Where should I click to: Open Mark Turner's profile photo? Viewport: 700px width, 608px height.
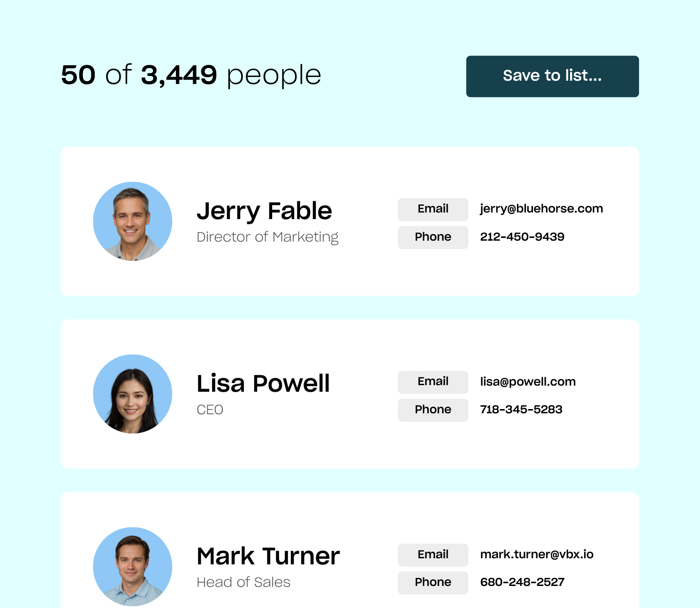[x=133, y=566]
